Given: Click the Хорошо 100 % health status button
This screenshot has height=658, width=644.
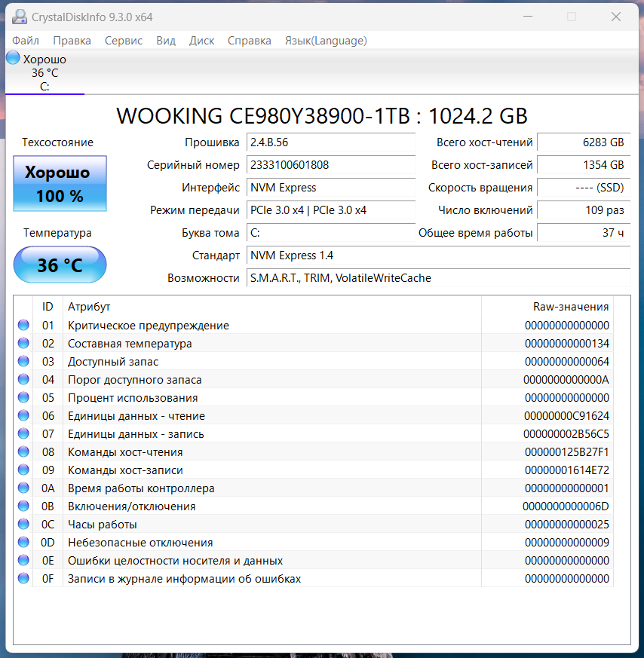Looking at the screenshot, I should (x=60, y=183).
